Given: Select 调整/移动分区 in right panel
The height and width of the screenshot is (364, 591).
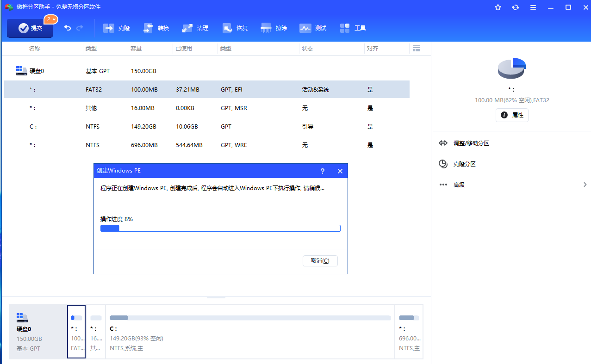Looking at the screenshot, I should click(471, 143).
